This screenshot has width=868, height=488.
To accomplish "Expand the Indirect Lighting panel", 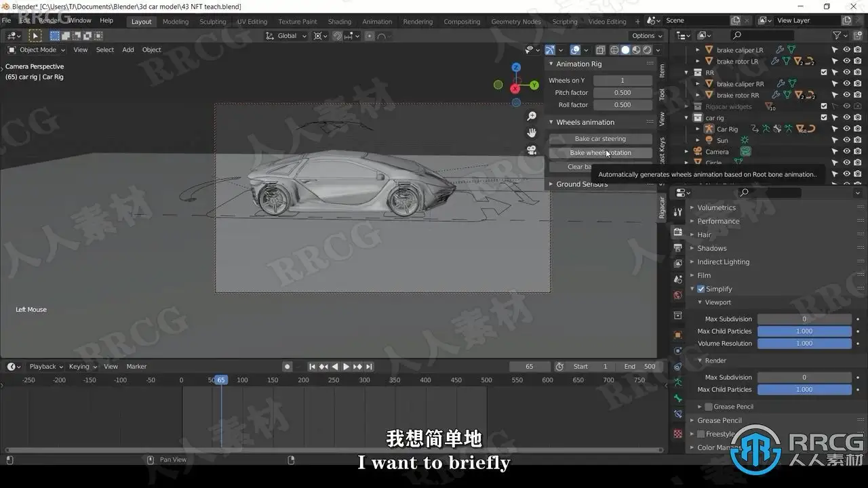I will [723, 262].
